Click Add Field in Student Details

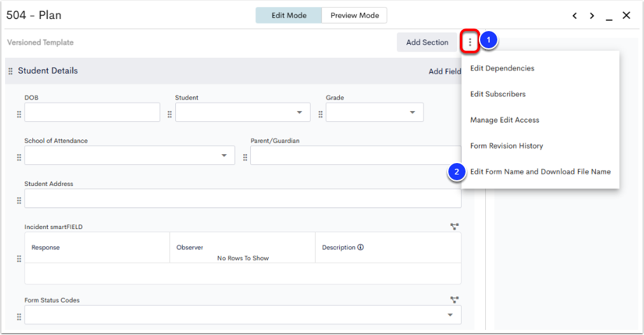[445, 72]
